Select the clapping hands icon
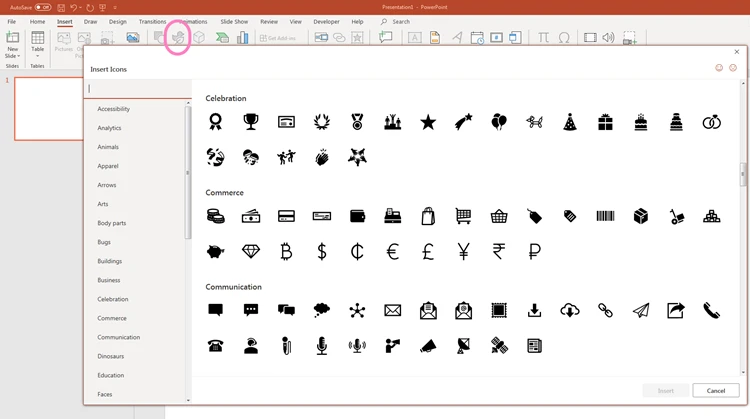 (x=322, y=157)
